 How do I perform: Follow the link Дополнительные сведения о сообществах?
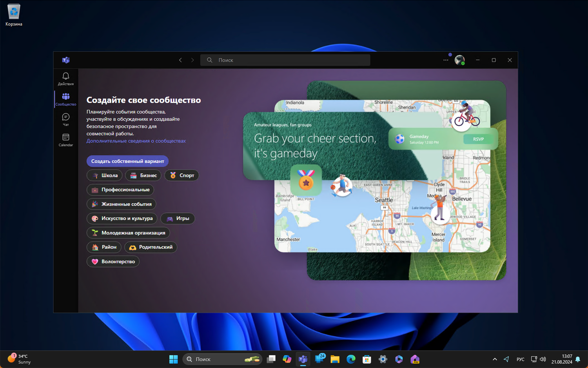[x=136, y=141]
